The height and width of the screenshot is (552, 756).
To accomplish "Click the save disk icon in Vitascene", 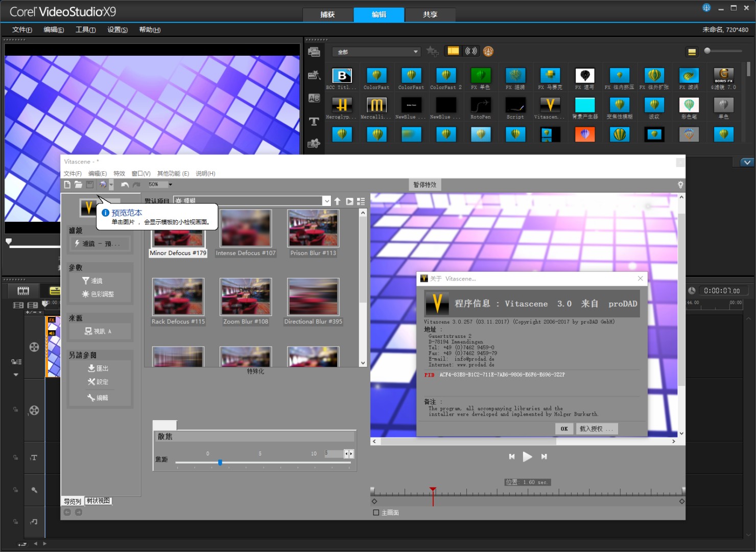I will (x=90, y=185).
